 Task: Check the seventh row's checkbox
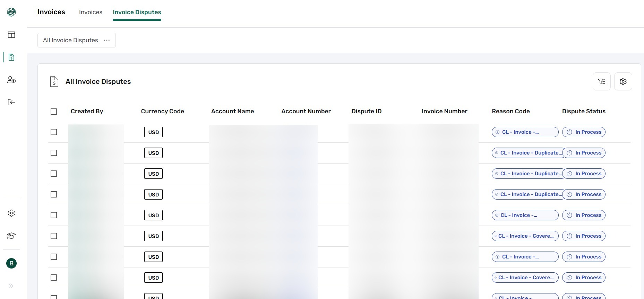point(54,257)
